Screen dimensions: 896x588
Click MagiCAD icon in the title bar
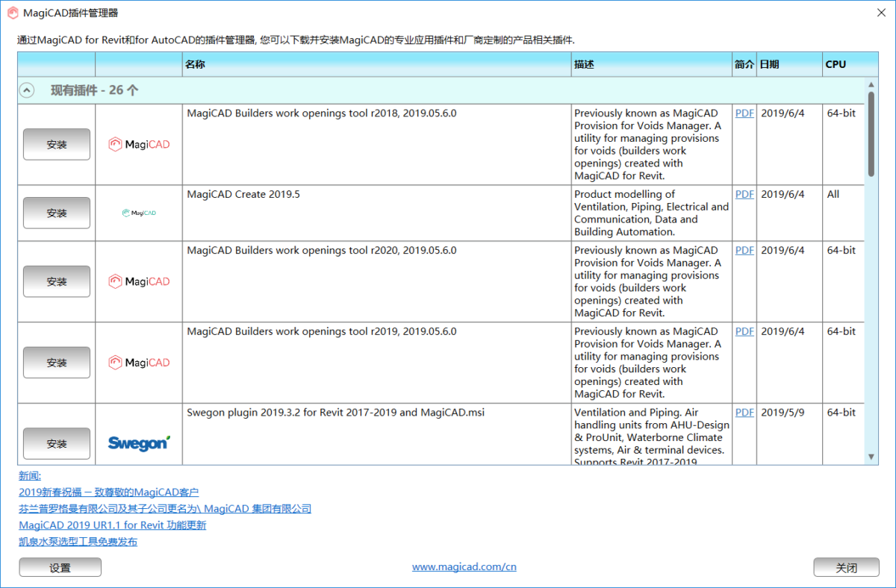pyautogui.click(x=13, y=13)
